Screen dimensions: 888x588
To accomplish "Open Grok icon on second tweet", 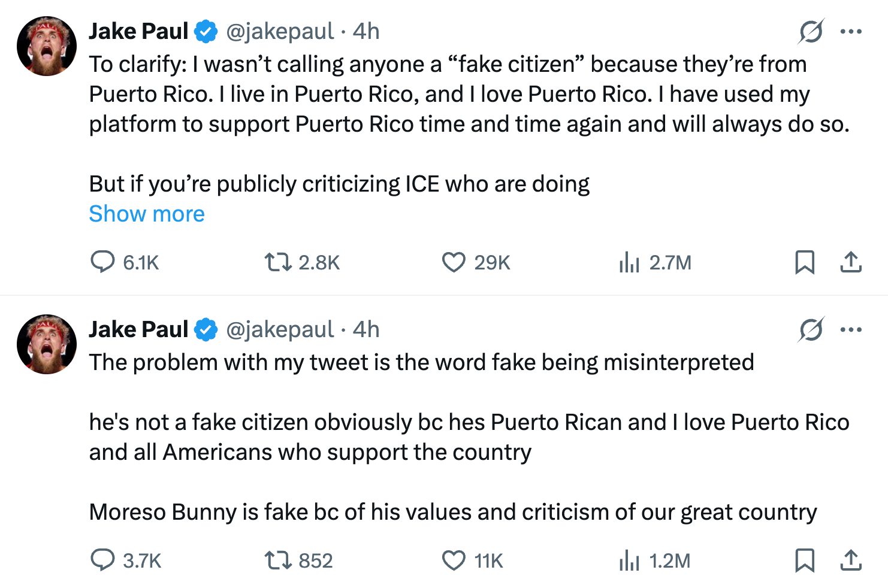I will point(811,329).
